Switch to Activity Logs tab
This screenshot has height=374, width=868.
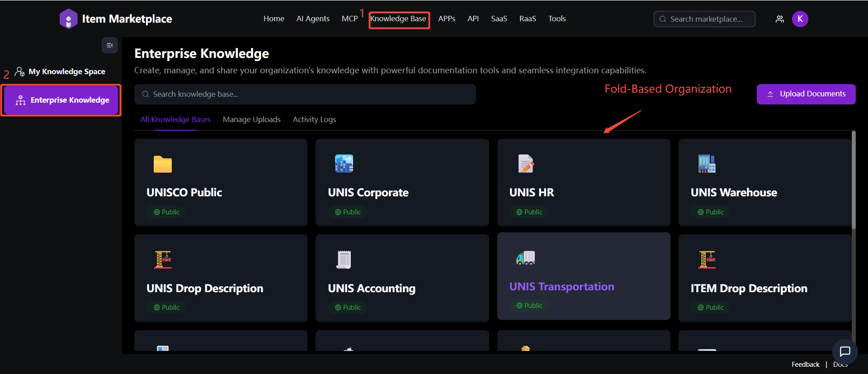314,119
